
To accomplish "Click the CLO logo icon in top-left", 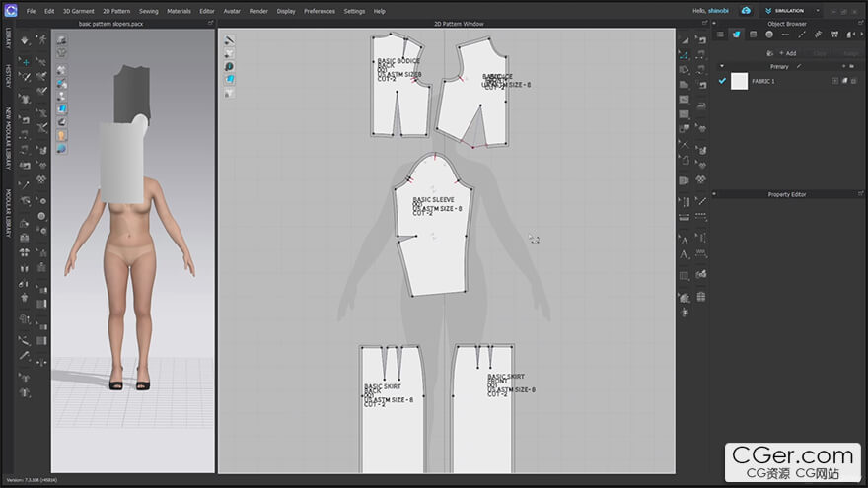I will coord(9,11).
